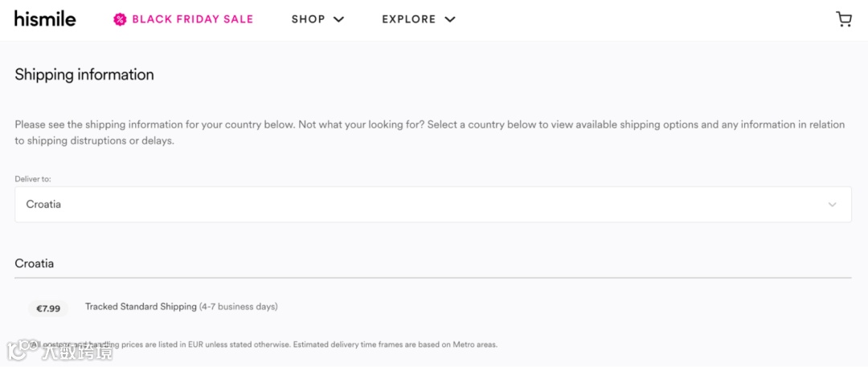Screen dimensions: 868x367
Task: Click the watermark text beside the bottom-left logo
Action: tap(76, 351)
